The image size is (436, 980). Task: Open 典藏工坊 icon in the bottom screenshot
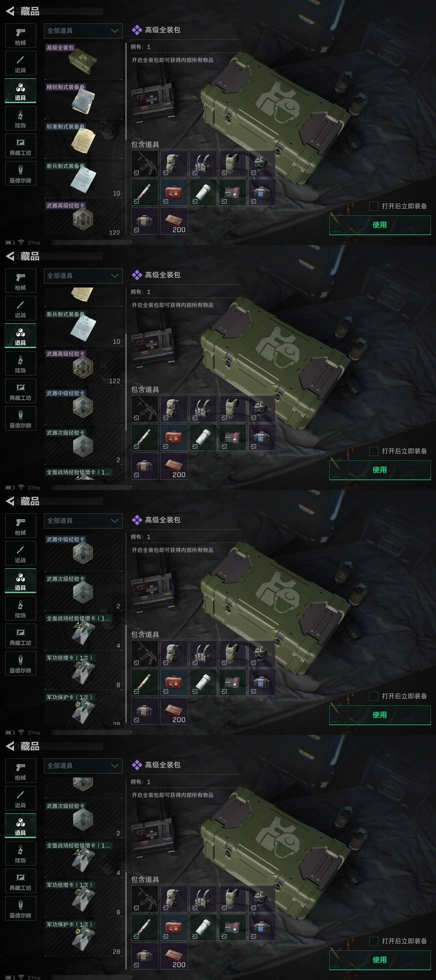point(20,881)
